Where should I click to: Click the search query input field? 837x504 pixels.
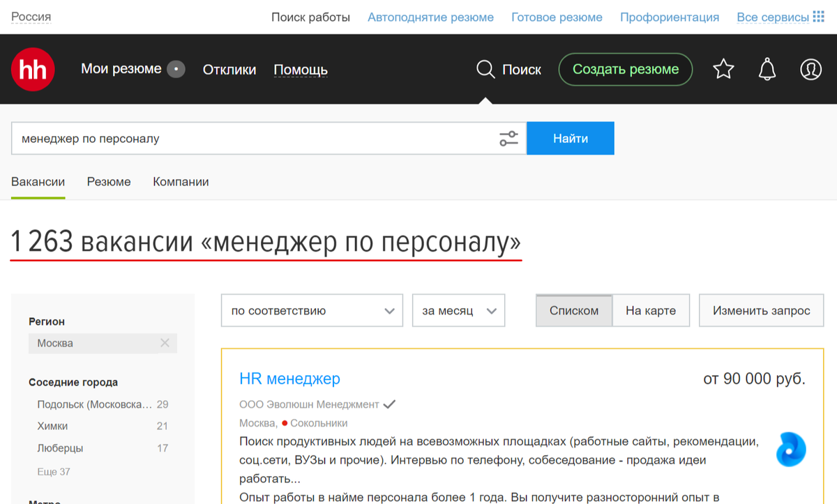click(255, 138)
